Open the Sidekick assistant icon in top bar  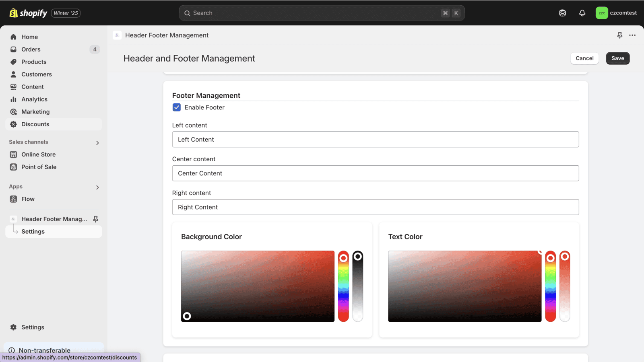(x=562, y=13)
